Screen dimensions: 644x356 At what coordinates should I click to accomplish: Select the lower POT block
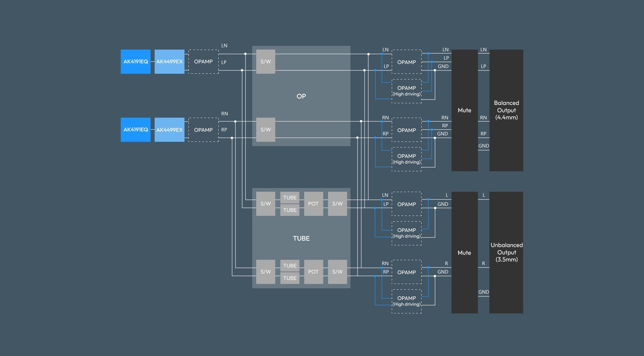coord(313,272)
